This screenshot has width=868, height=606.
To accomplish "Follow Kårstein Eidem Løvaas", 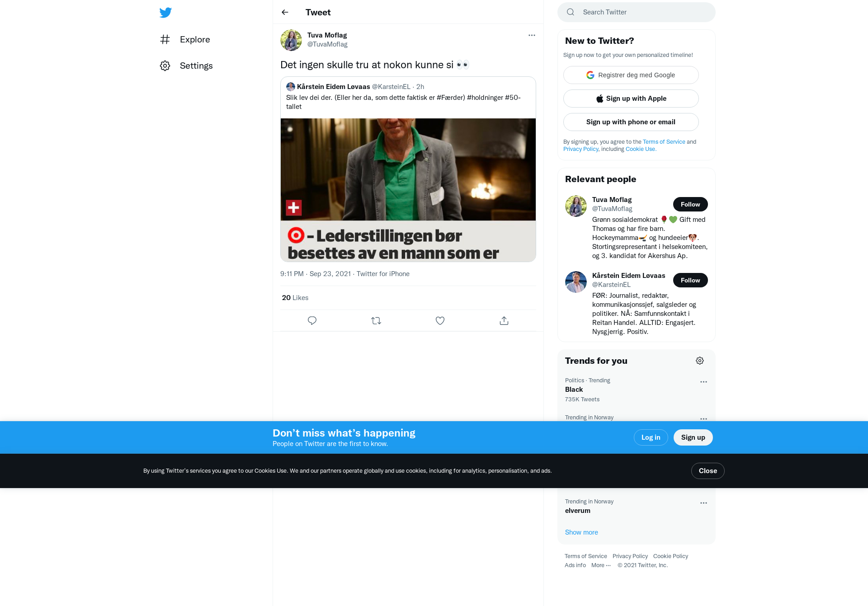I will click(690, 280).
